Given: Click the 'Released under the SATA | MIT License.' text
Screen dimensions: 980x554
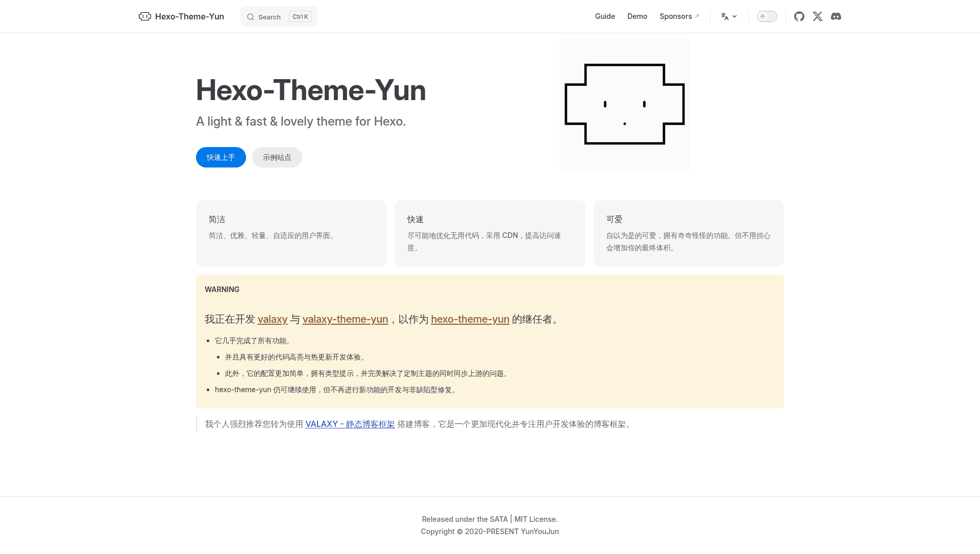Looking at the screenshot, I should (x=490, y=519).
